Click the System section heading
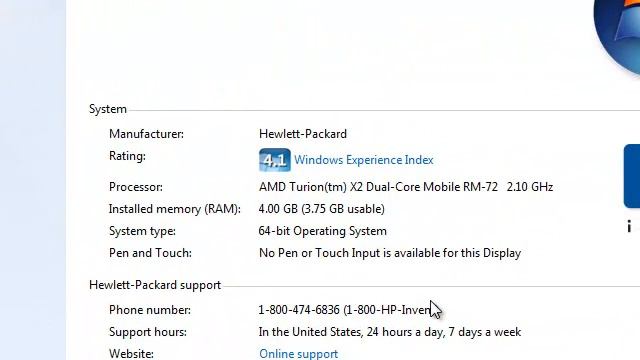Screen dimensions: 640x360 coord(108,109)
